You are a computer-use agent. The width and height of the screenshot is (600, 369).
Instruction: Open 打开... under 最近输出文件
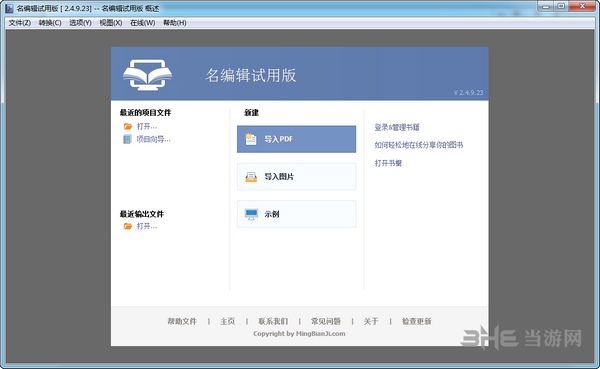147,226
